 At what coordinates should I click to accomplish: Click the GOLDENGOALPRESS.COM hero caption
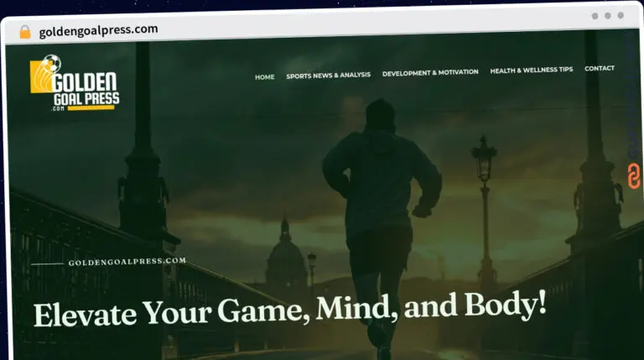tap(127, 262)
